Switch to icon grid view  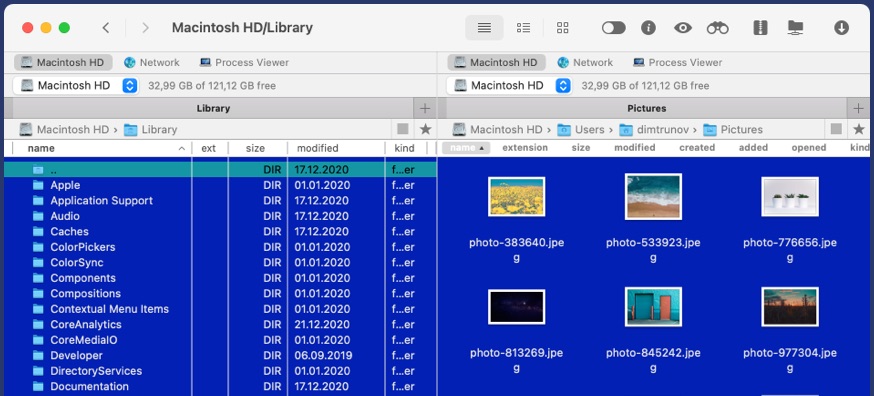click(563, 28)
